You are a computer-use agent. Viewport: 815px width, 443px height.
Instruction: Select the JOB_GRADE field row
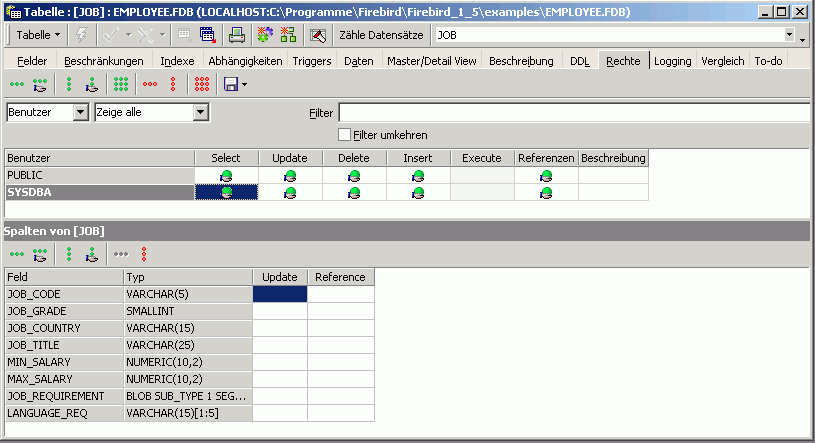coord(190,311)
